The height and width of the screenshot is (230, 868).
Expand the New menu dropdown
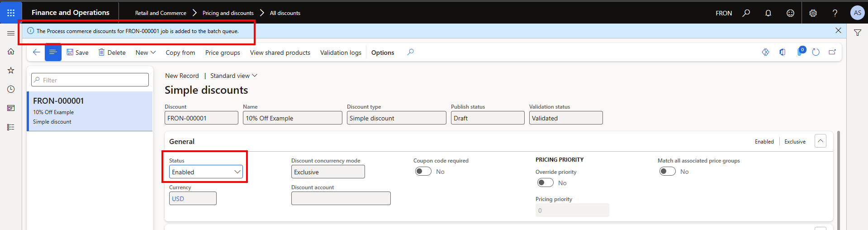pyautogui.click(x=145, y=53)
